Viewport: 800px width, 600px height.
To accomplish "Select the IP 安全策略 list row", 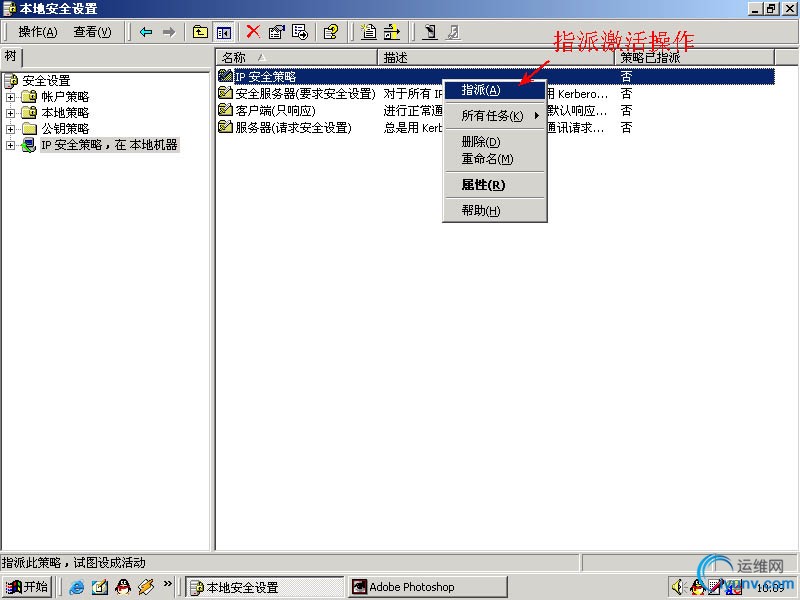I will (x=496, y=77).
